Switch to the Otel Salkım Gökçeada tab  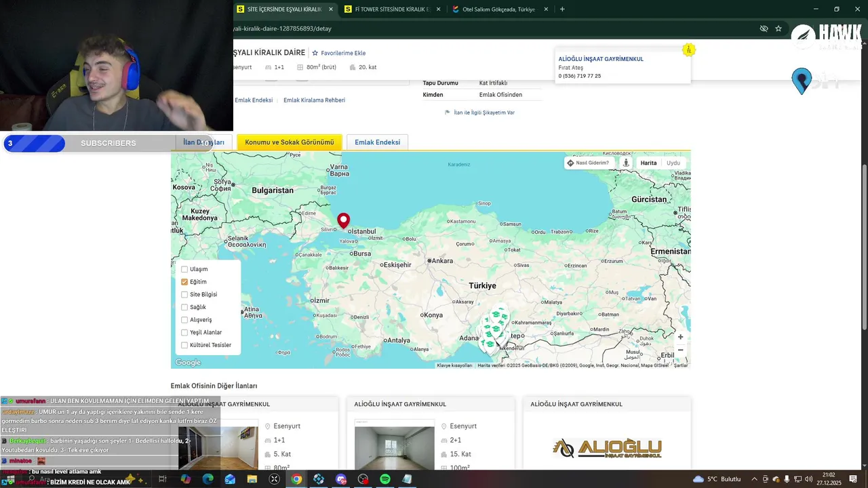pos(499,9)
